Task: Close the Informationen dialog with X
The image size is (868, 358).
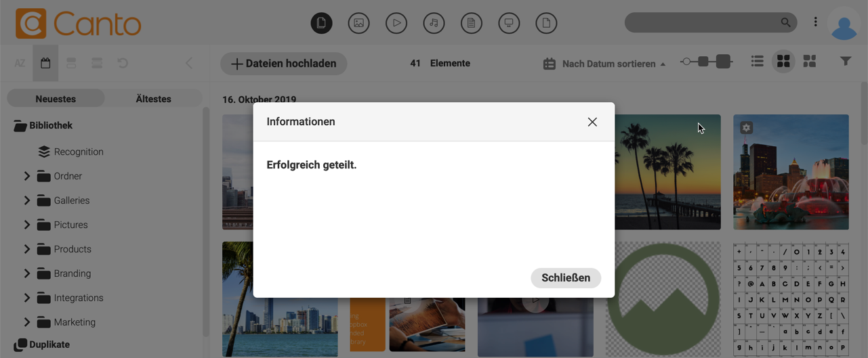Action: pos(592,122)
